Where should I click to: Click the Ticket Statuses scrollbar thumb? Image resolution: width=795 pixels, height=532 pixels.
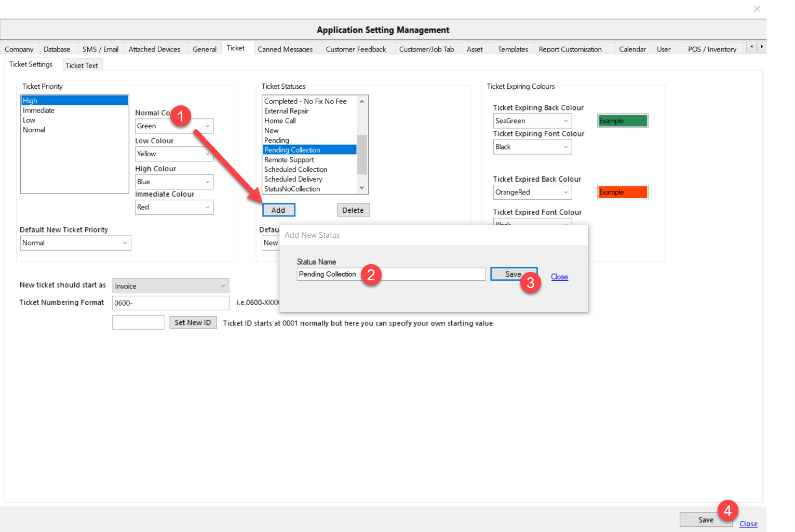click(362, 155)
